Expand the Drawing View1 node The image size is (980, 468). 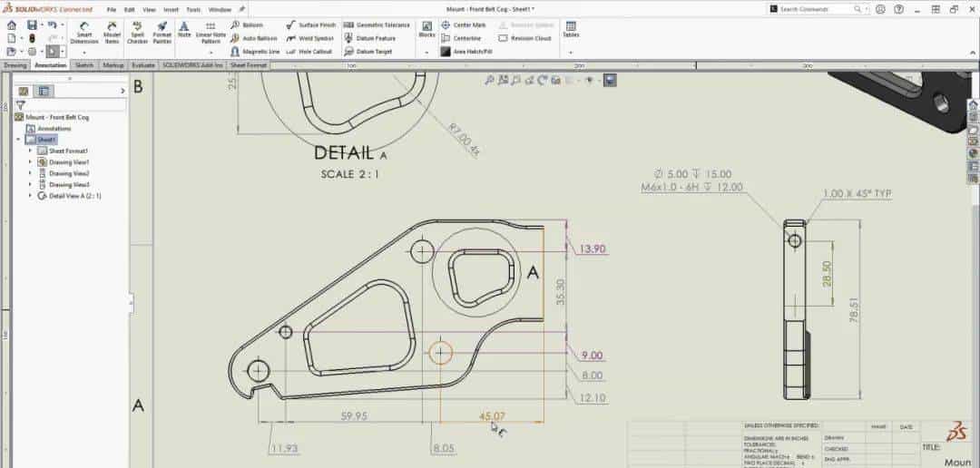click(29, 161)
